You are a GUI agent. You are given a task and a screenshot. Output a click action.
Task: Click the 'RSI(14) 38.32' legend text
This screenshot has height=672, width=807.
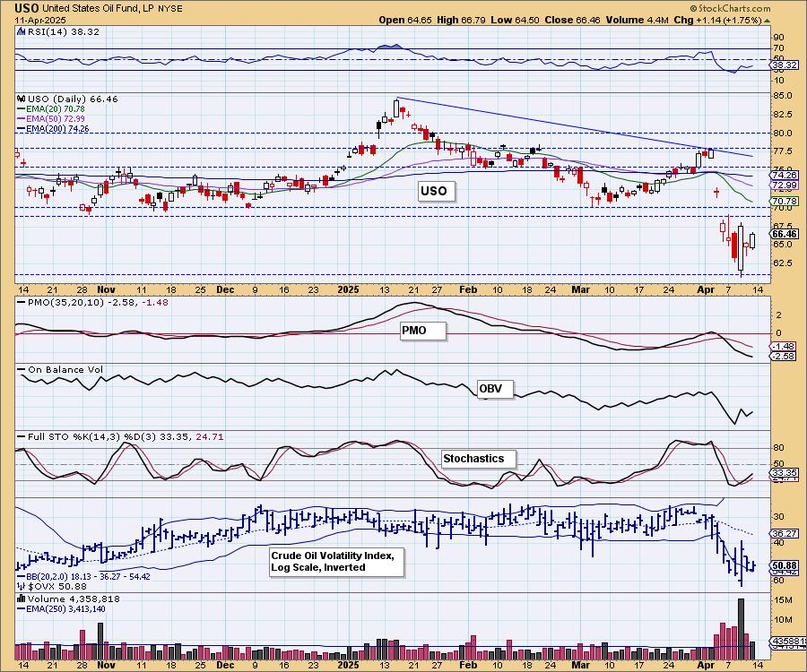(63, 31)
